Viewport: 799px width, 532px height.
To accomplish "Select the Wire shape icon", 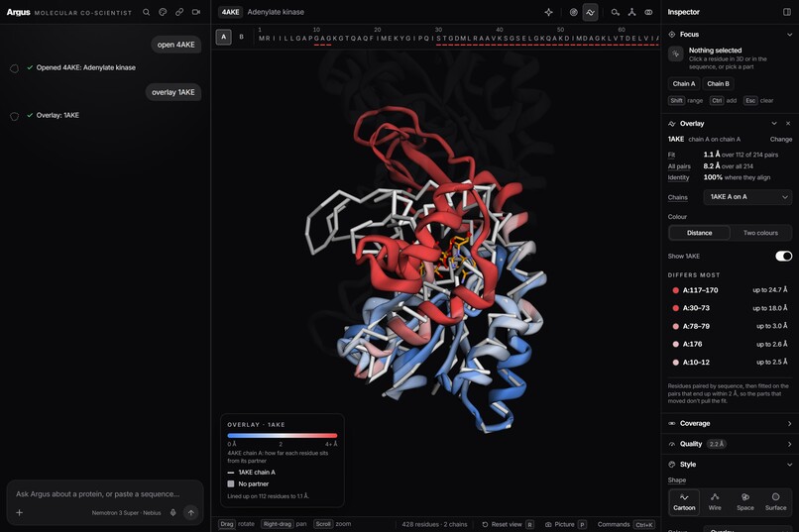I will [715, 502].
